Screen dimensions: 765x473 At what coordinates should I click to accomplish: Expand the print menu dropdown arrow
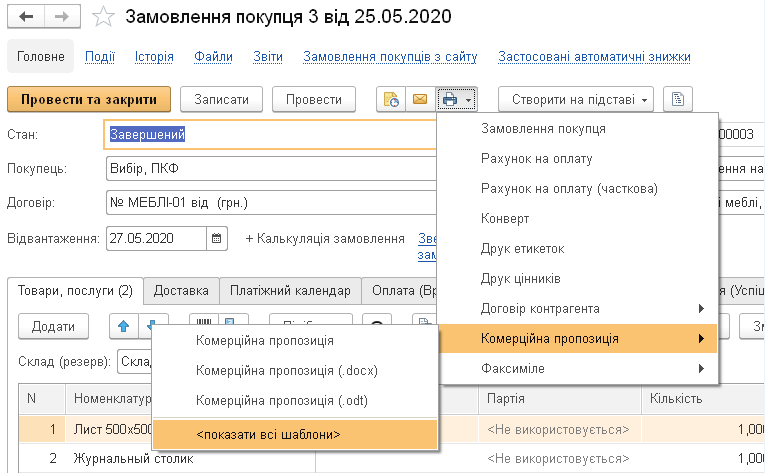(x=468, y=100)
